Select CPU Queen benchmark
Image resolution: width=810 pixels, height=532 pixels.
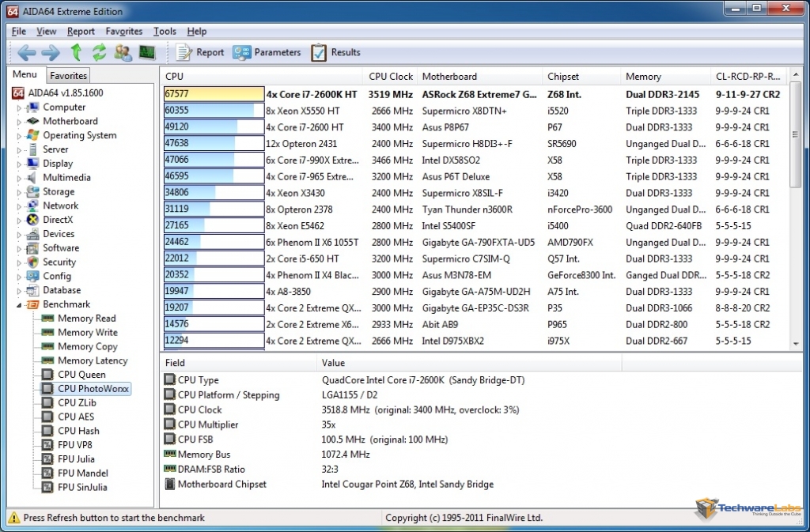81,375
